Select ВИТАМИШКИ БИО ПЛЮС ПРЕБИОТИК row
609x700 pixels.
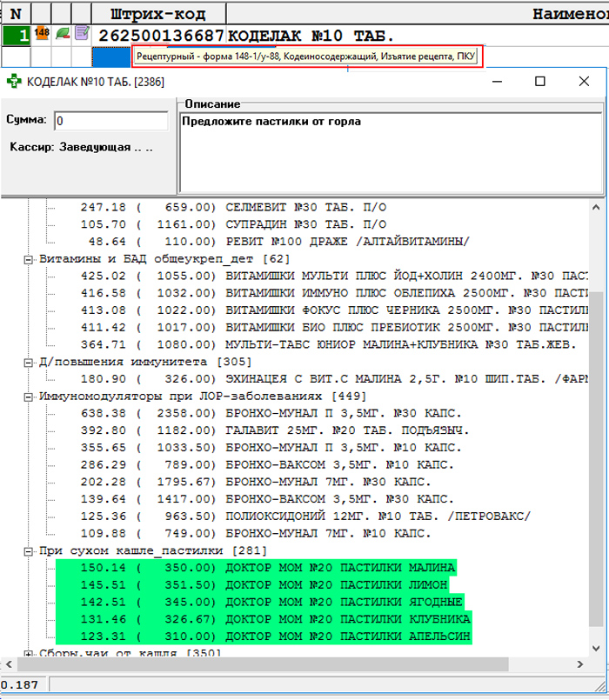point(334,328)
